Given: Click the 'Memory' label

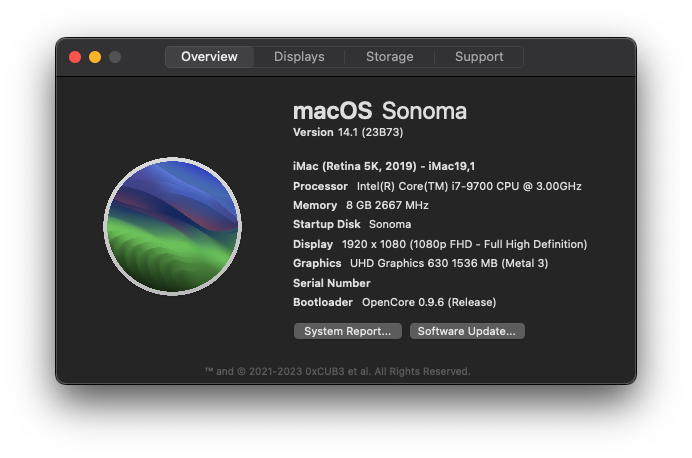Looking at the screenshot, I should coord(315,205).
